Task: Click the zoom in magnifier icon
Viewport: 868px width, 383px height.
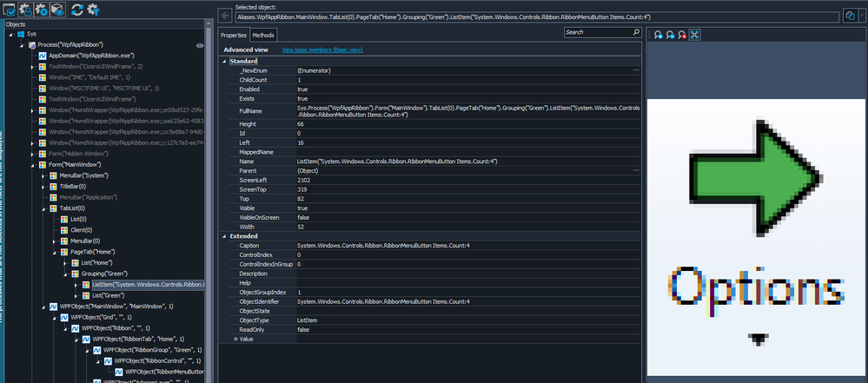Action: coord(659,35)
